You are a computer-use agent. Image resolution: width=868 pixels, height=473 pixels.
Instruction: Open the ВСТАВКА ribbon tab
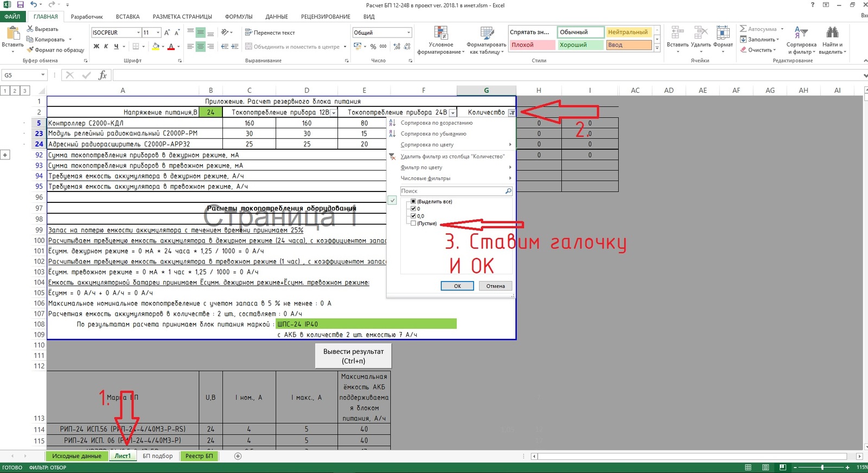(127, 17)
